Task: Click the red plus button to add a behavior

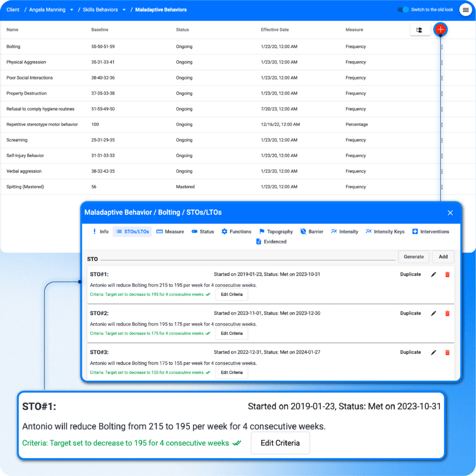Action: point(440,30)
